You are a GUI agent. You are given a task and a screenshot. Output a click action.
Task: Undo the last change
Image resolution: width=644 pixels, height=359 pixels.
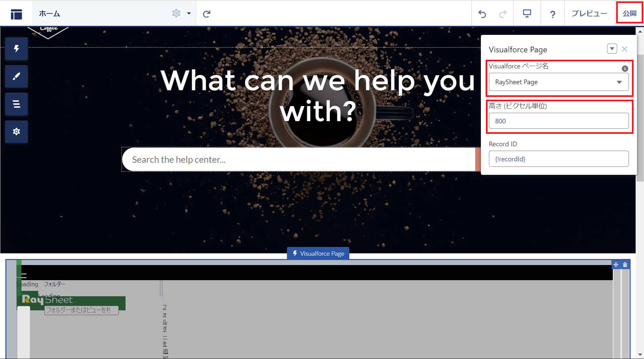point(482,14)
